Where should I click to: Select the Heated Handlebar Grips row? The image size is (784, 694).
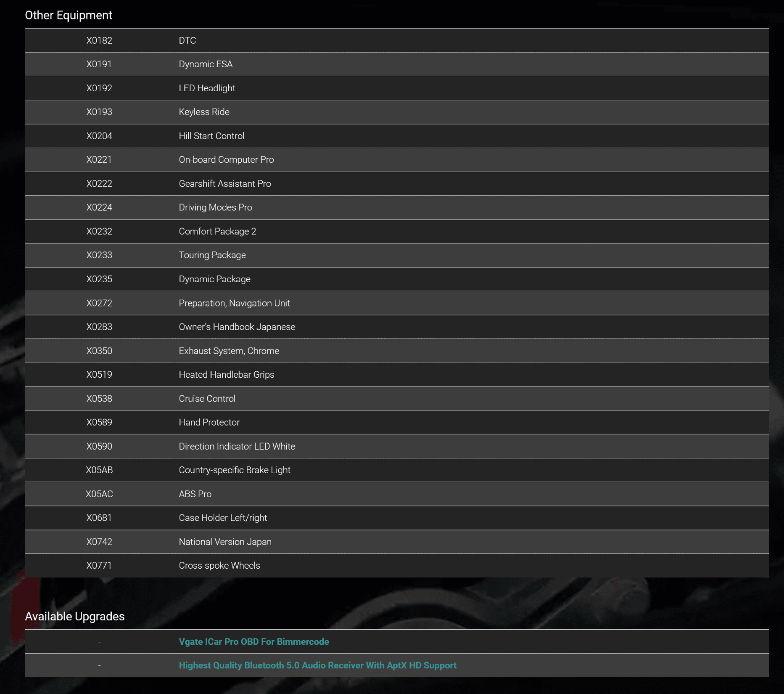point(226,375)
